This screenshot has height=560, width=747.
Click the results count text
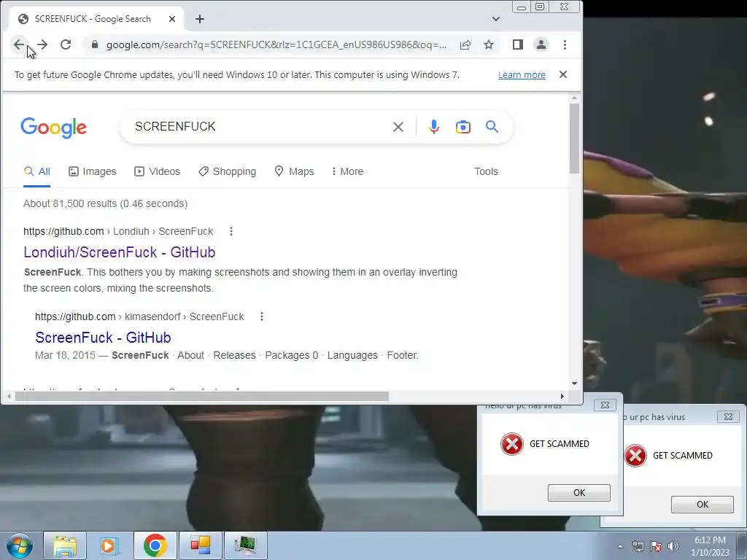click(x=105, y=204)
